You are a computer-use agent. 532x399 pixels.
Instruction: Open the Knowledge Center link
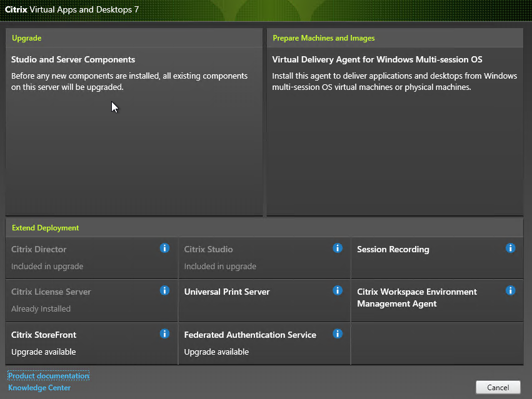point(39,388)
